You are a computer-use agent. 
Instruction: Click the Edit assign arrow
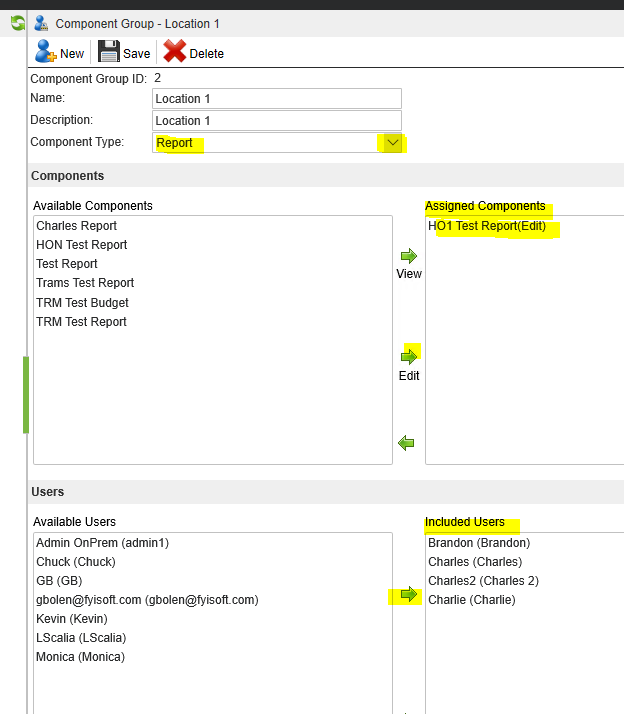click(x=409, y=357)
